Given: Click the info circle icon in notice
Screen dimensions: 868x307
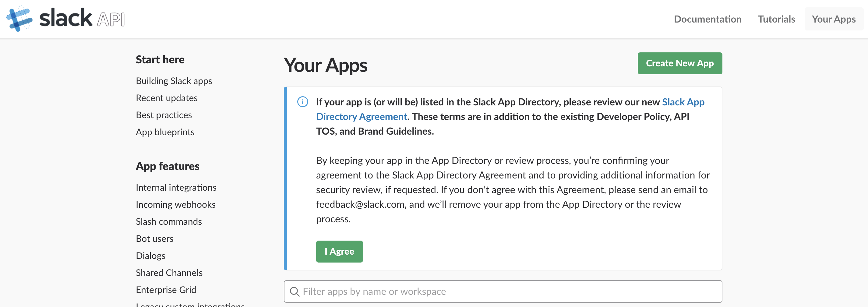Looking at the screenshot, I should click(x=302, y=102).
